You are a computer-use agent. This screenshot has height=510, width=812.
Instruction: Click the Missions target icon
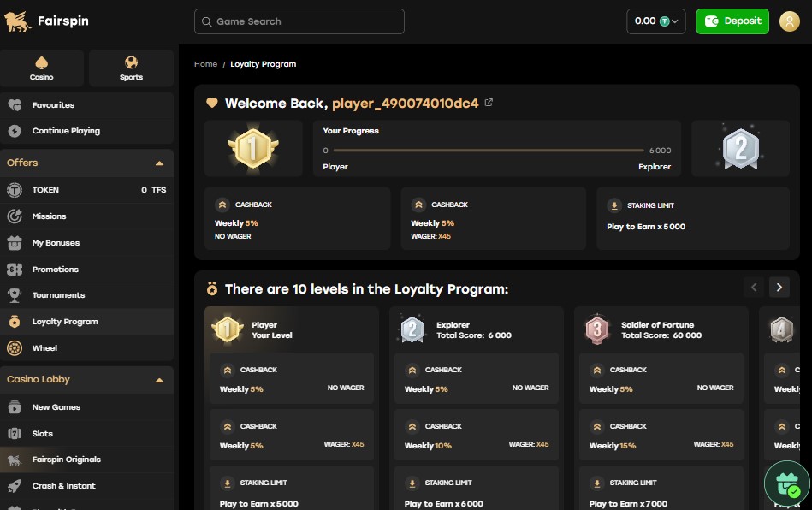[x=15, y=216]
